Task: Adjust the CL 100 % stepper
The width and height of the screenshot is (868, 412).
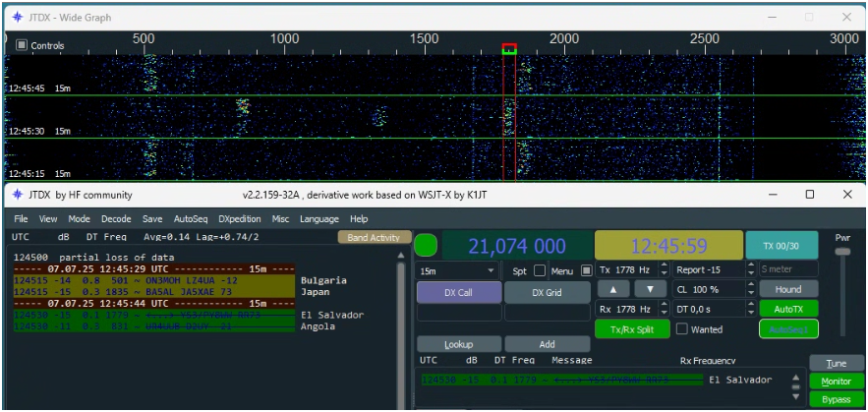Action: tap(751, 289)
